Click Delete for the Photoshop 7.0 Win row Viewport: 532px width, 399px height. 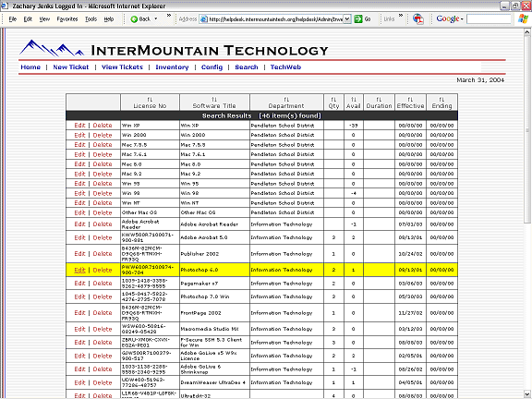click(103, 296)
